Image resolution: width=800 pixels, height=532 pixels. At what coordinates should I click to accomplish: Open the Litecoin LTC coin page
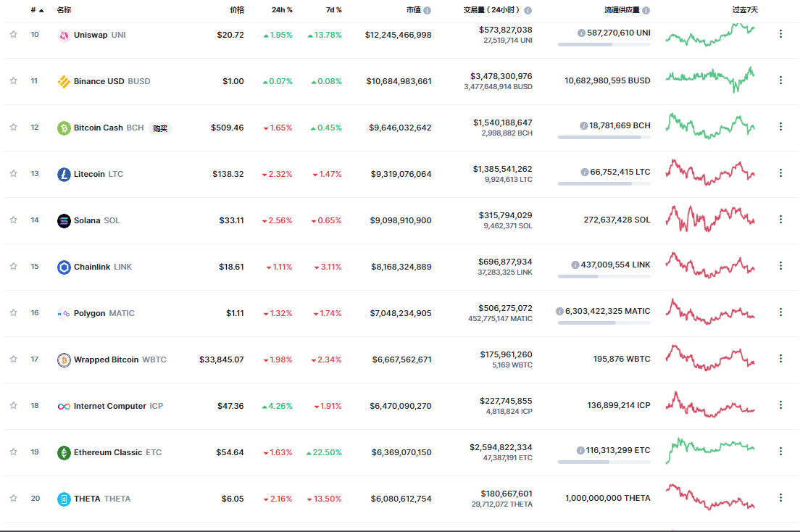pyautogui.click(x=99, y=174)
